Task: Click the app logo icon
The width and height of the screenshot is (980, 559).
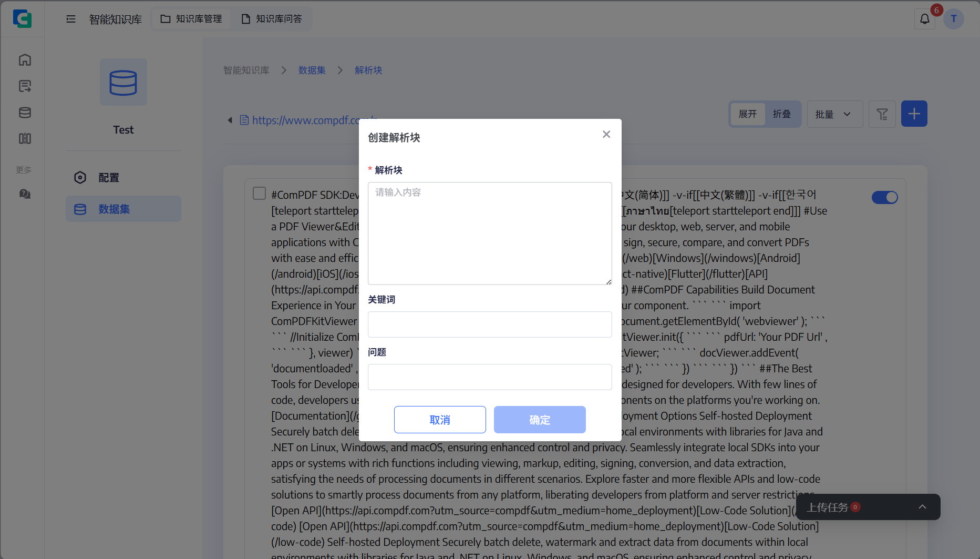Action: pyautogui.click(x=22, y=19)
